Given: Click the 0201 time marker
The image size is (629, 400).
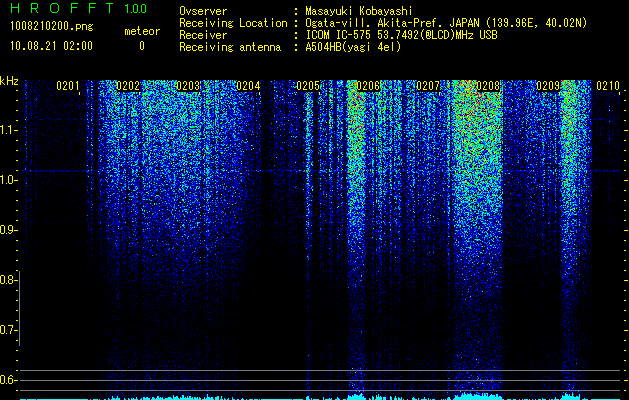Looking at the screenshot, I should [68, 86].
